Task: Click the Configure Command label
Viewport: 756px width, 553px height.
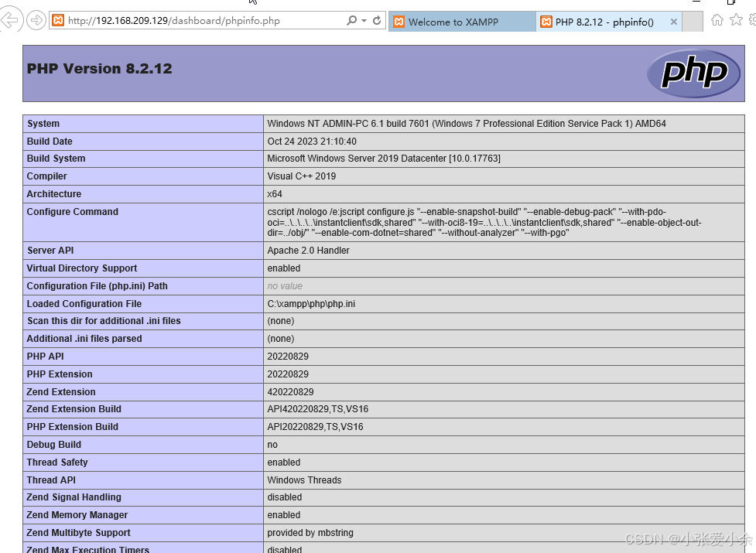Action: click(x=72, y=211)
